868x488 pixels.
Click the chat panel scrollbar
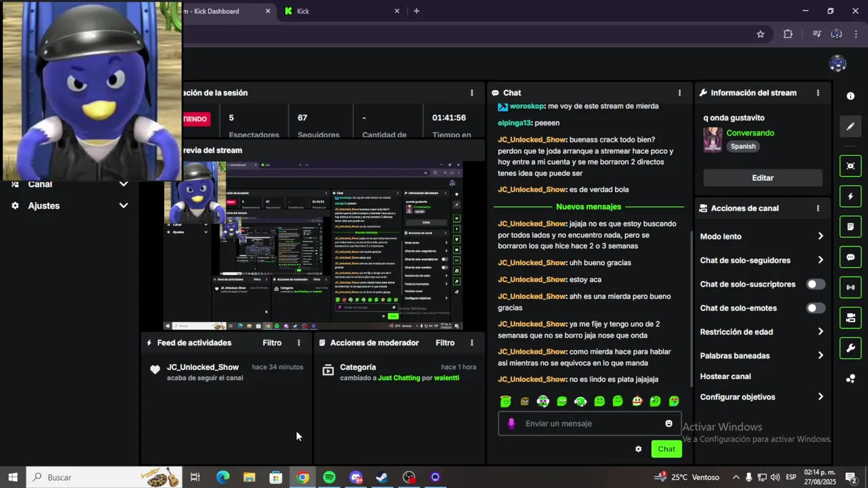(x=691, y=308)
